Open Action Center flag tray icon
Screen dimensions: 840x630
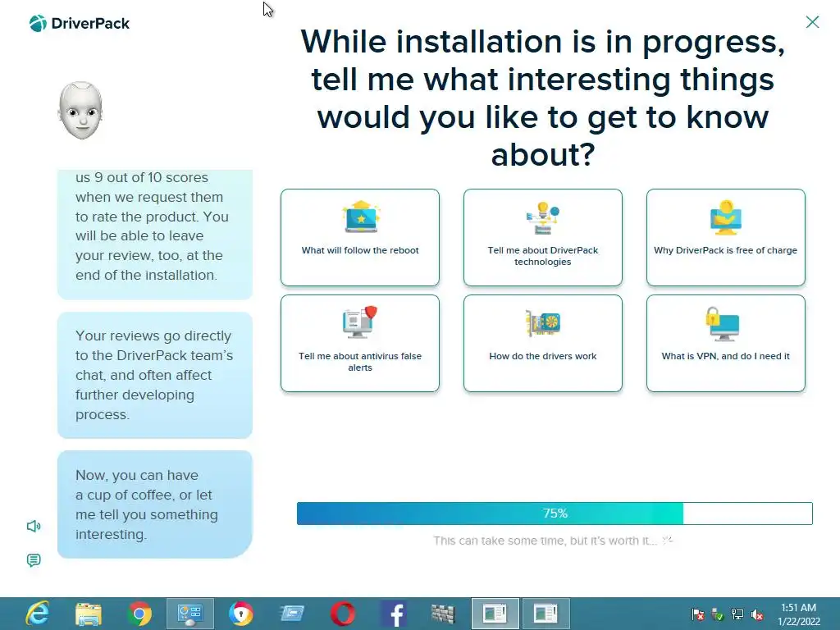698,614
